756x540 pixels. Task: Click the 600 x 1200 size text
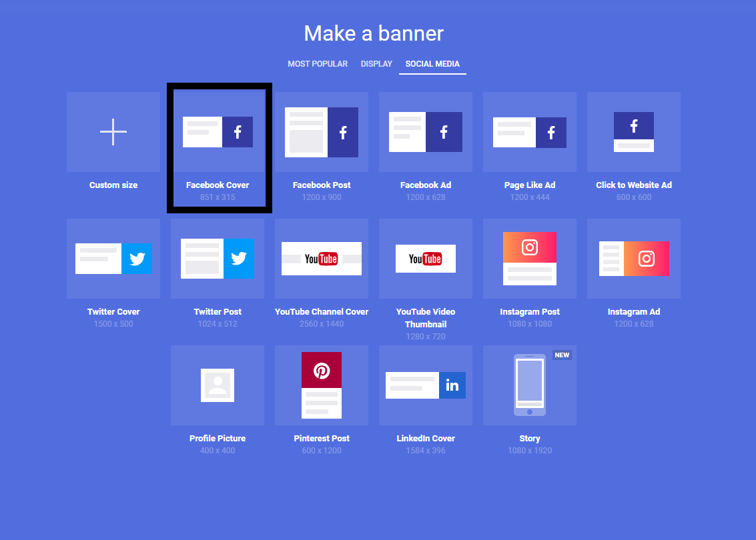point(322,451)
